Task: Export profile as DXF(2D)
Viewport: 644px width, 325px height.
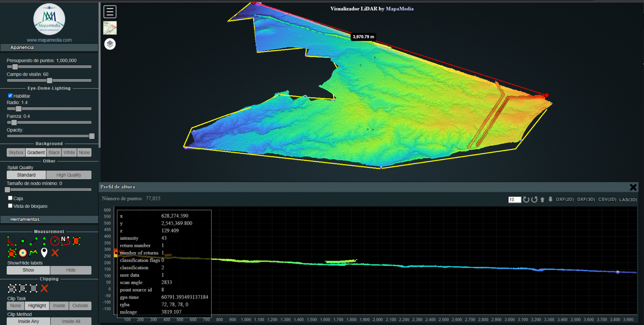Action: 565,199
